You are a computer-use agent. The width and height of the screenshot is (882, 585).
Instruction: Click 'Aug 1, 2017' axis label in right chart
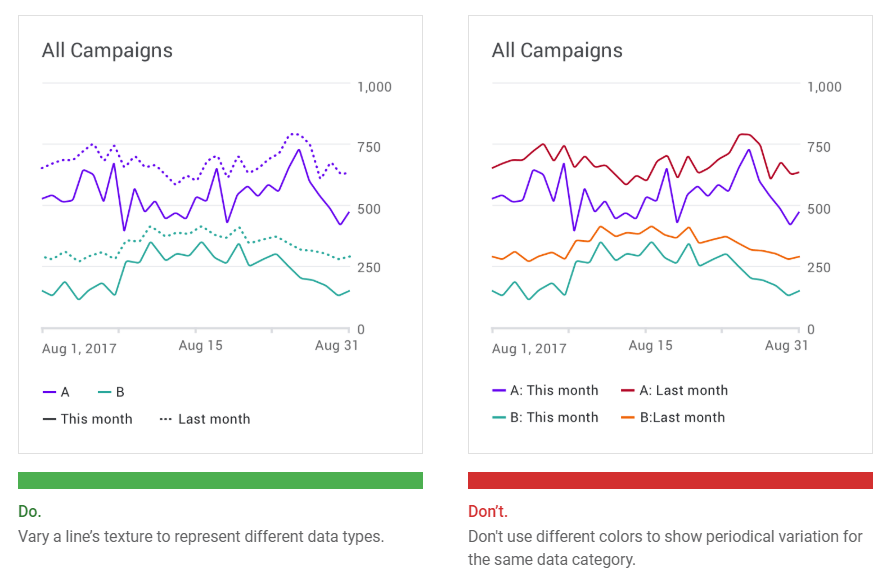pyautogui.click(x=530, y=347)
